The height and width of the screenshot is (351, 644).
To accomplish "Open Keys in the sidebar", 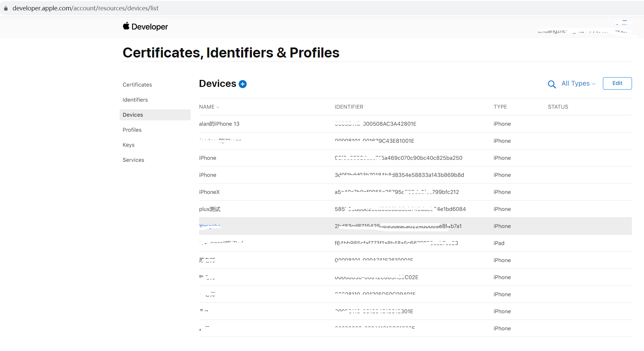I will tap(128, 145).
